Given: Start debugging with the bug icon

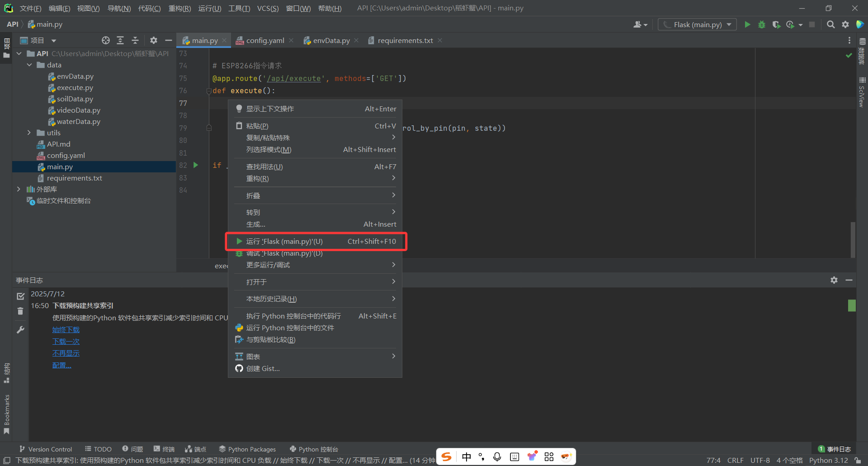Looking at the screenshot, I should point(762,24).
